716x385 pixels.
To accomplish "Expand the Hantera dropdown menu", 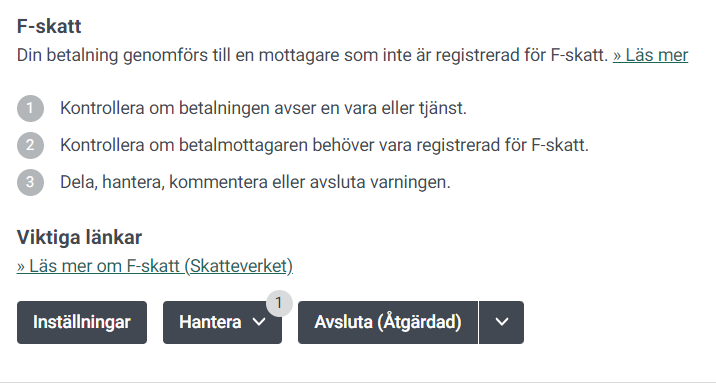I will [x=222, y=322].
